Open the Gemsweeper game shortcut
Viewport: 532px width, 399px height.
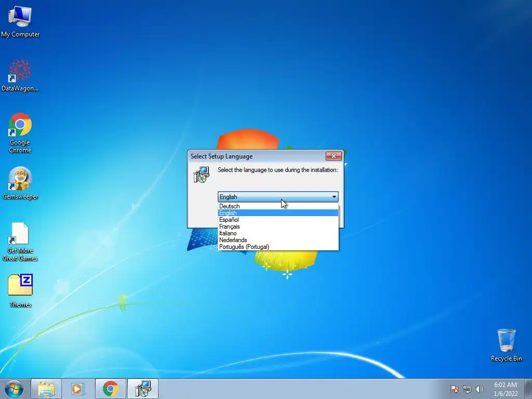point(20,183)
